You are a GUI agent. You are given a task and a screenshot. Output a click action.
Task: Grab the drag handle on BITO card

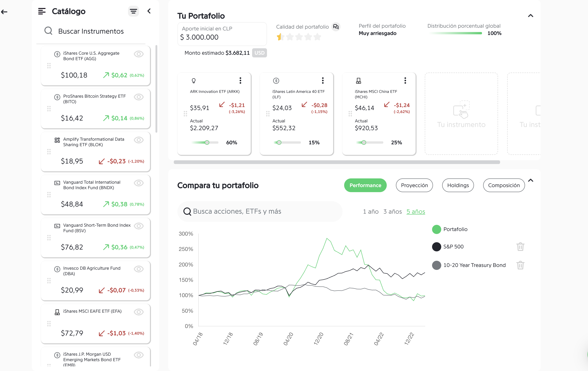49,109
